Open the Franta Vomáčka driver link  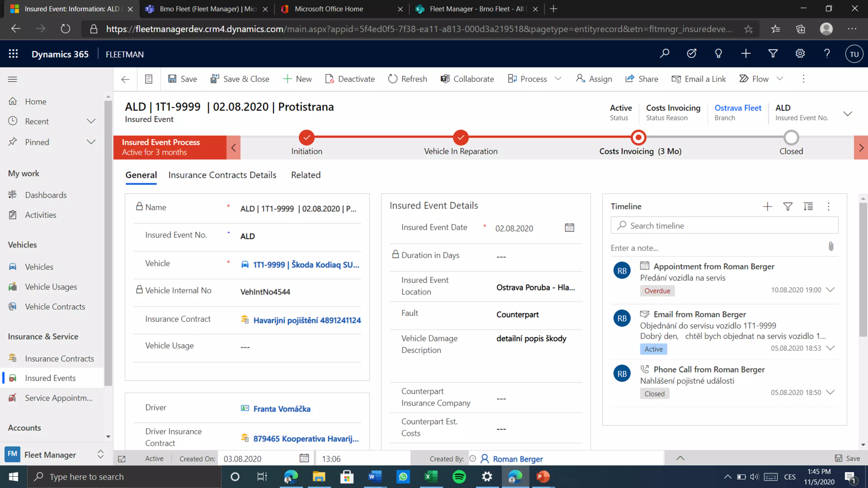tap(282, 409)
